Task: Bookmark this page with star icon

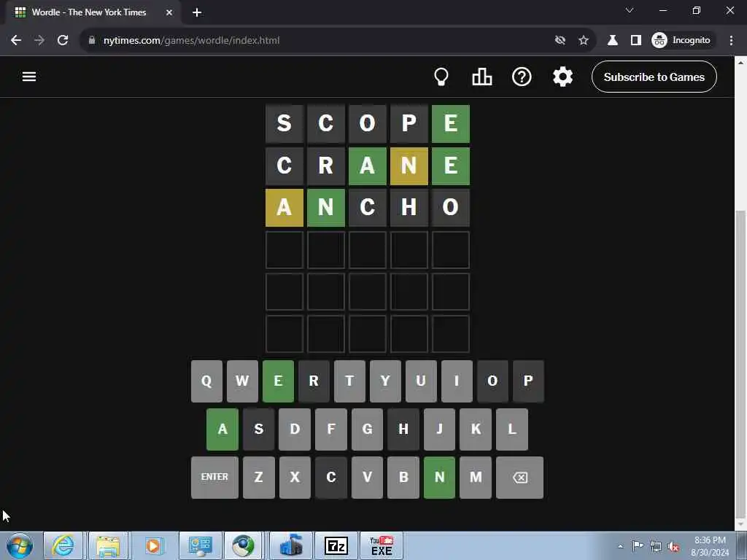Action: click(584, 40)
